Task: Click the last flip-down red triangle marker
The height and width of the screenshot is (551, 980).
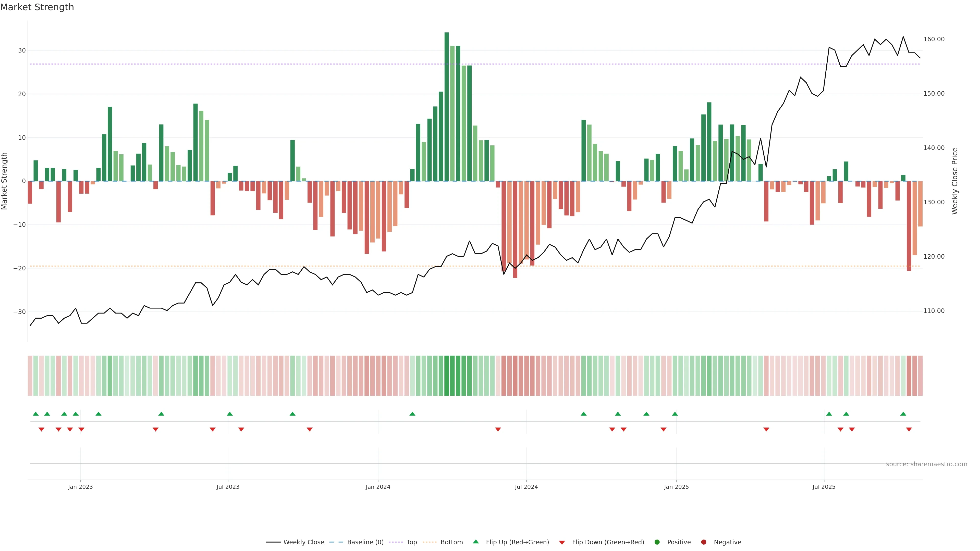Action: (x=909, y=429)
